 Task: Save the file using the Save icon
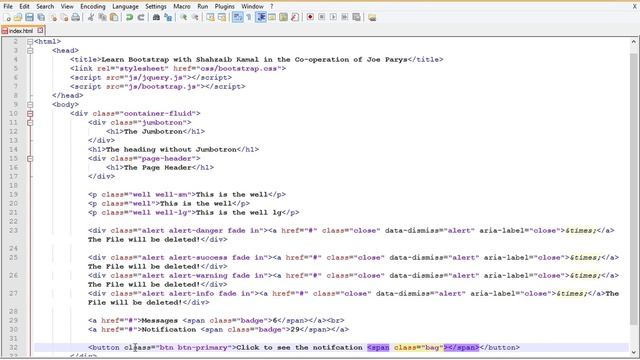click(x=29, y=17)
